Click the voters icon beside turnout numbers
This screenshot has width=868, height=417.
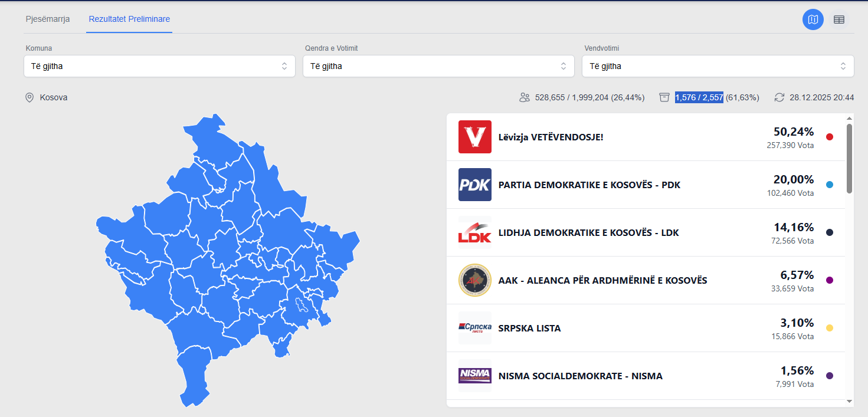(524, 97)
